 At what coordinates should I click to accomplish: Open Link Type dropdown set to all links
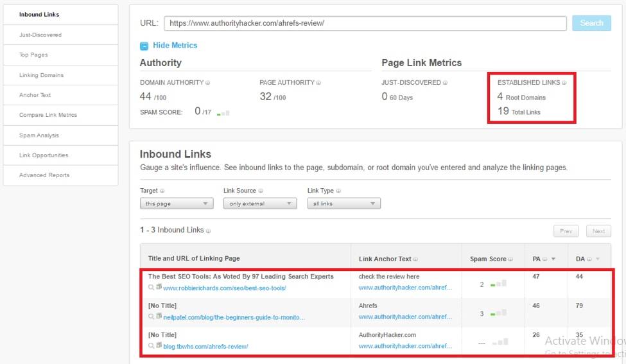[343, 204]
